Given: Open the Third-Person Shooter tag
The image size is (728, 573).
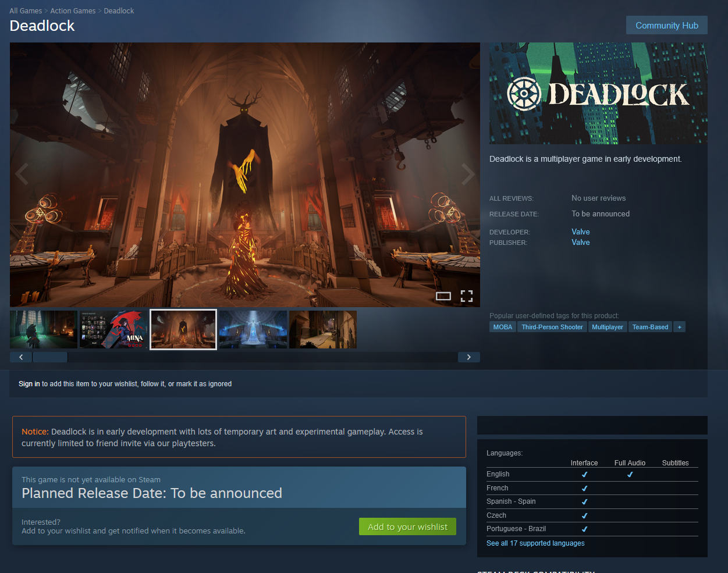Looking at the screenshot, I should [x=552, y=327].
